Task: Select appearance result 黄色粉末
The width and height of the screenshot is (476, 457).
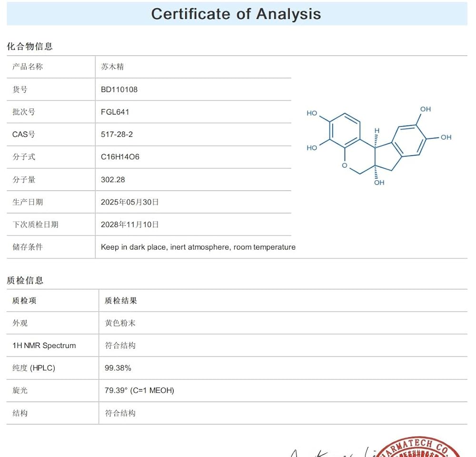Action: pyautogui.click(x=120, y=323)
